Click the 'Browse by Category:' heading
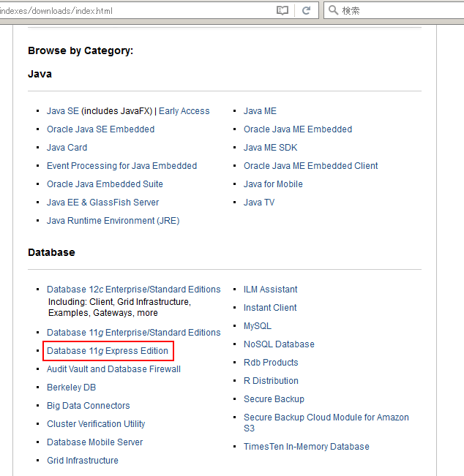The width and height of the screenshot is (464, 476). (x=81, y=50)
